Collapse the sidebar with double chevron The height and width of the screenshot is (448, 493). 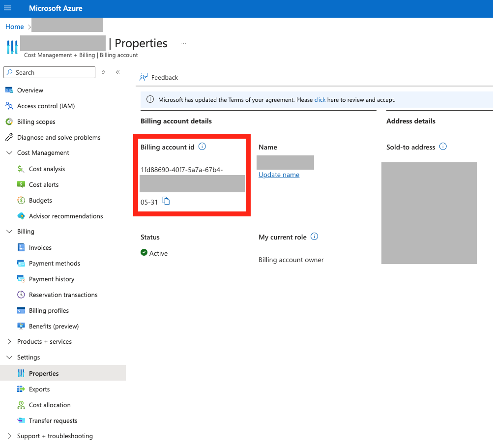[x=118, y=72]
